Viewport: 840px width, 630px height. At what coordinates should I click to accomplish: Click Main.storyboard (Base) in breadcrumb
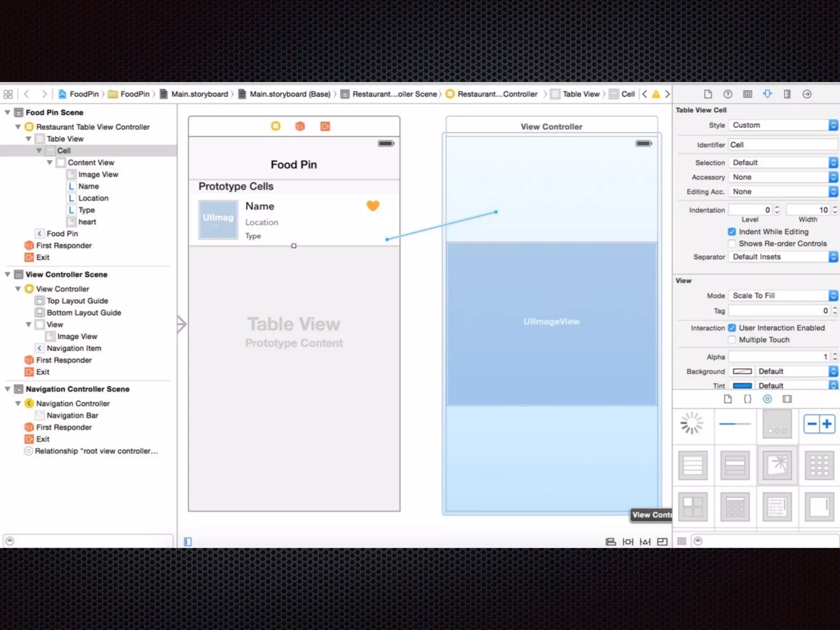290,94
